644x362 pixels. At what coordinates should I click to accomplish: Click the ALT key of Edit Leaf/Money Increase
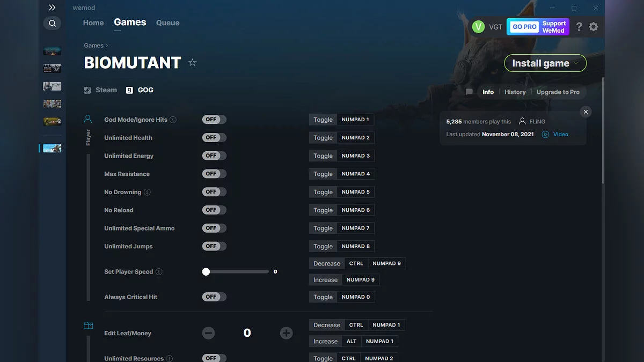click(x=352, y=341)
